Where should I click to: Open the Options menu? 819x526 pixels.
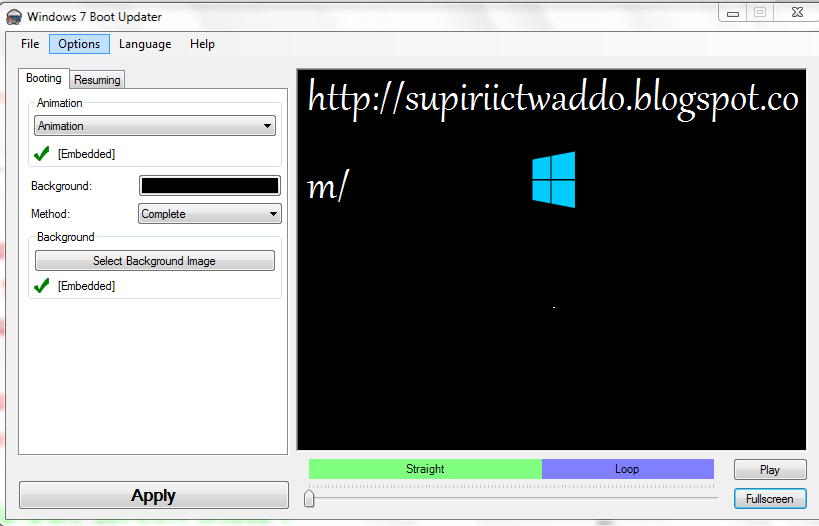click(x=79, y=44)
